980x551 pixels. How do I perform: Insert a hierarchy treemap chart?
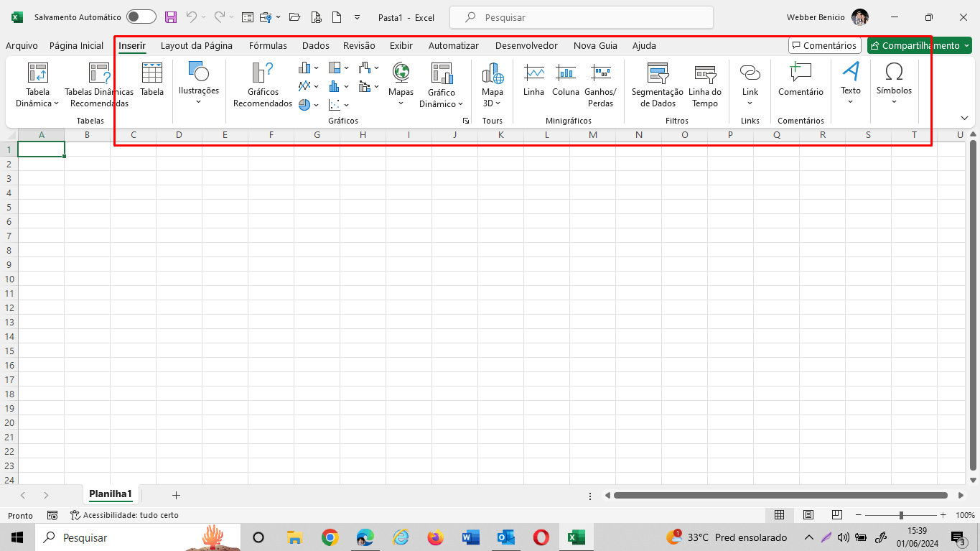(339, 68)
